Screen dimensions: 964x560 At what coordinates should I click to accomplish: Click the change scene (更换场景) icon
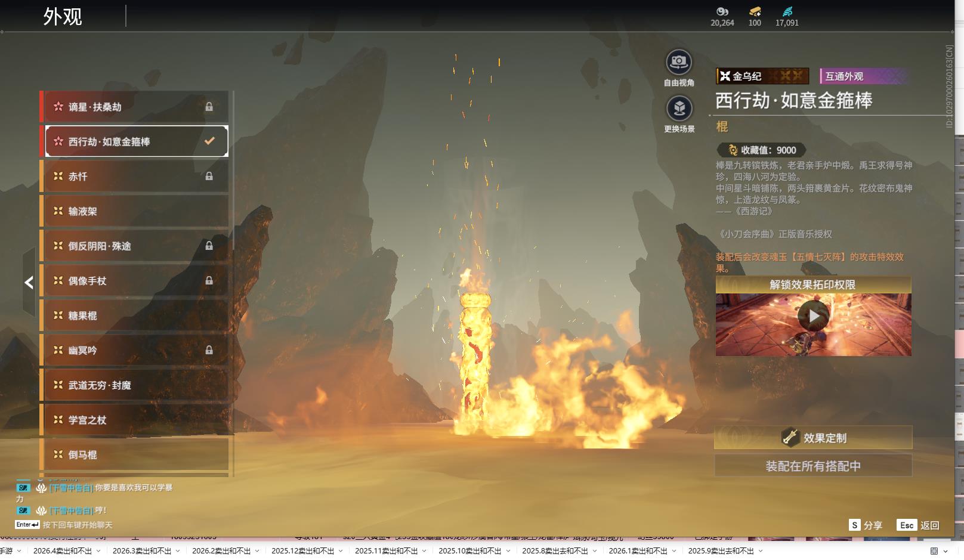679,109
